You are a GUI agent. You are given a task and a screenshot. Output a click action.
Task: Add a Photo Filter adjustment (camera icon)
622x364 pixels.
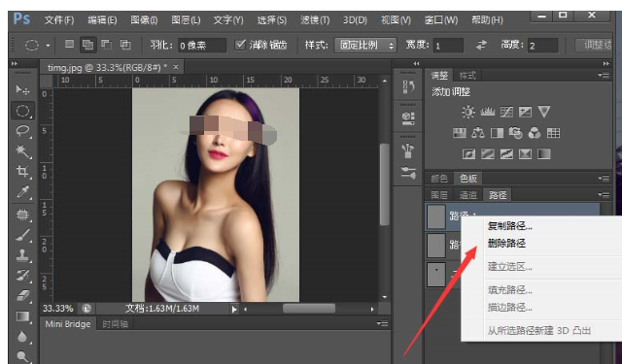click(516, 133)
